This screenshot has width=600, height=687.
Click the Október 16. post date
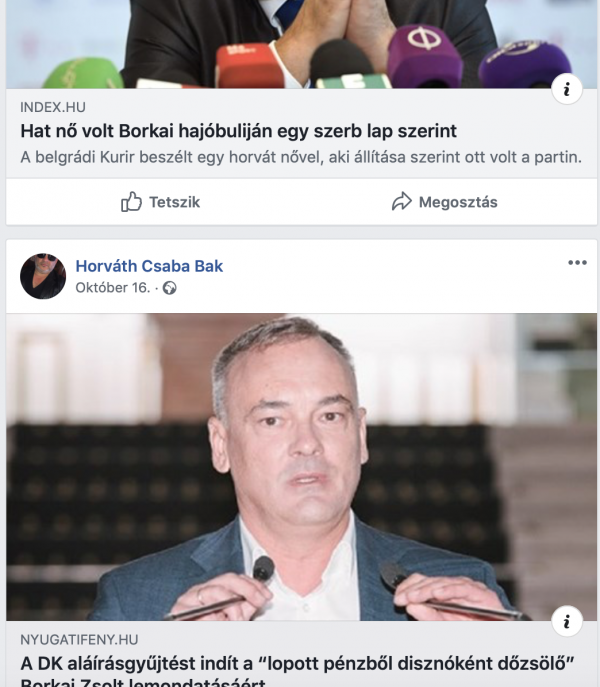tap(113, 288)
